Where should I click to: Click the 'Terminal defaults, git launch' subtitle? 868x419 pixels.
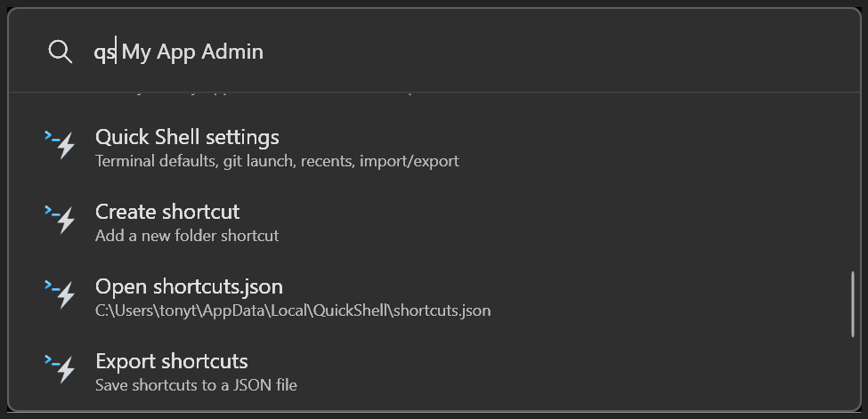pyautogui.click(x=277, y=161)
